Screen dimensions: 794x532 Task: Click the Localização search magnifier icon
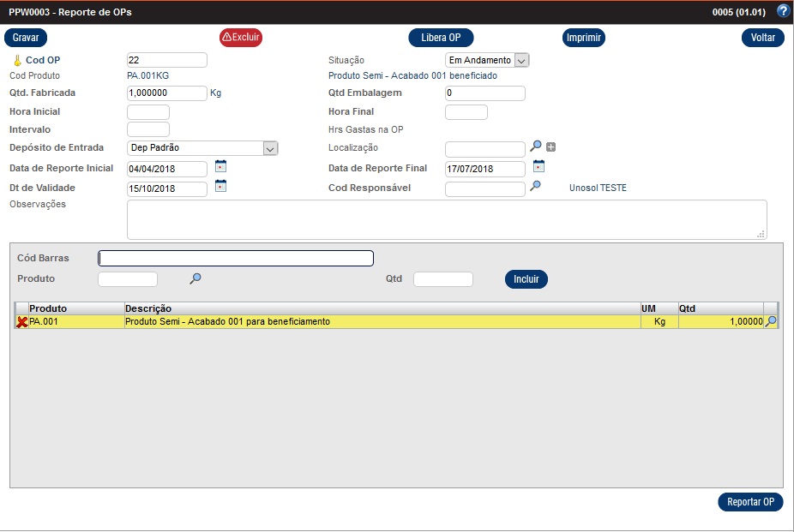pos(536,147)
